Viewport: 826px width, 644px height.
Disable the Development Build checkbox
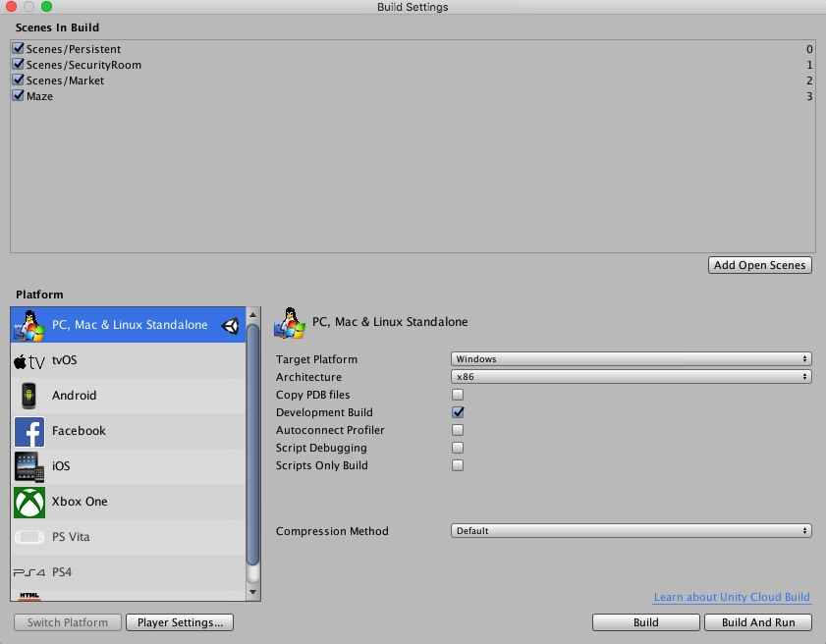pyautogui.click(x=458, y=412)
